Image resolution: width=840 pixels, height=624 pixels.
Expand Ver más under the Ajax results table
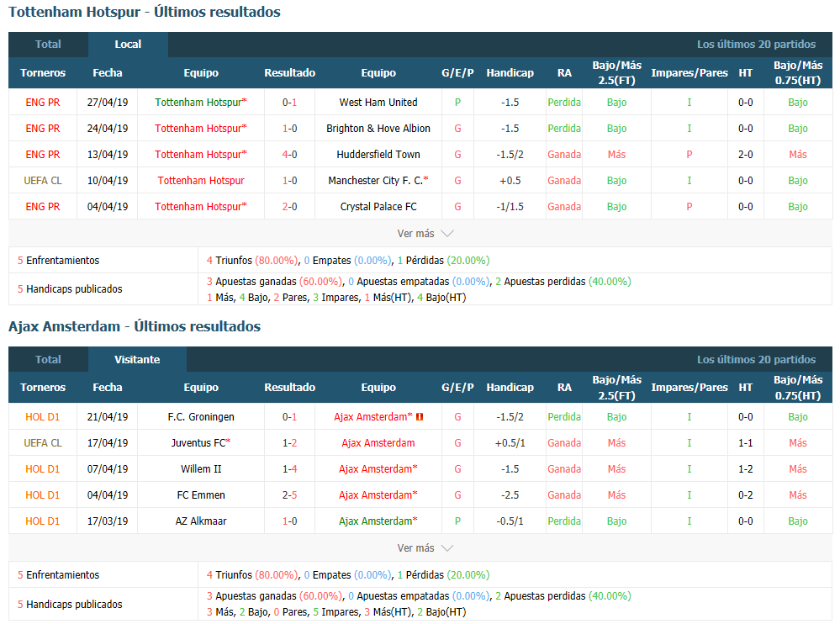click(425, 548)
